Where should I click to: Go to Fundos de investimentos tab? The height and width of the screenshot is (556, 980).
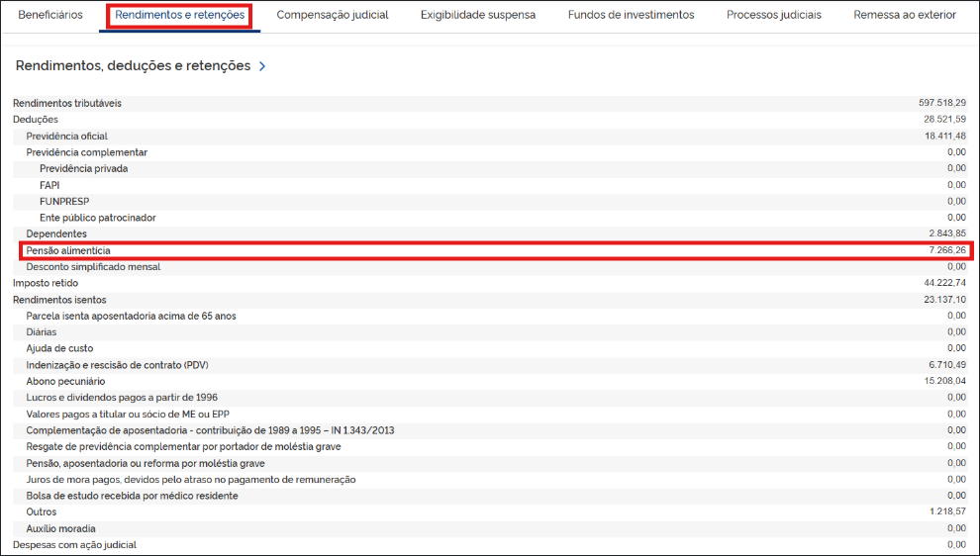(x=632, y=15)
